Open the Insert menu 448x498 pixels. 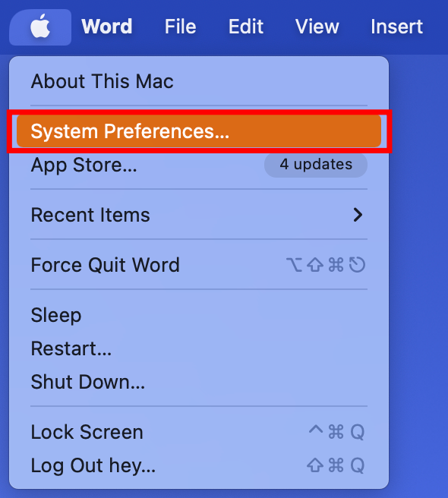click(396, 27)
